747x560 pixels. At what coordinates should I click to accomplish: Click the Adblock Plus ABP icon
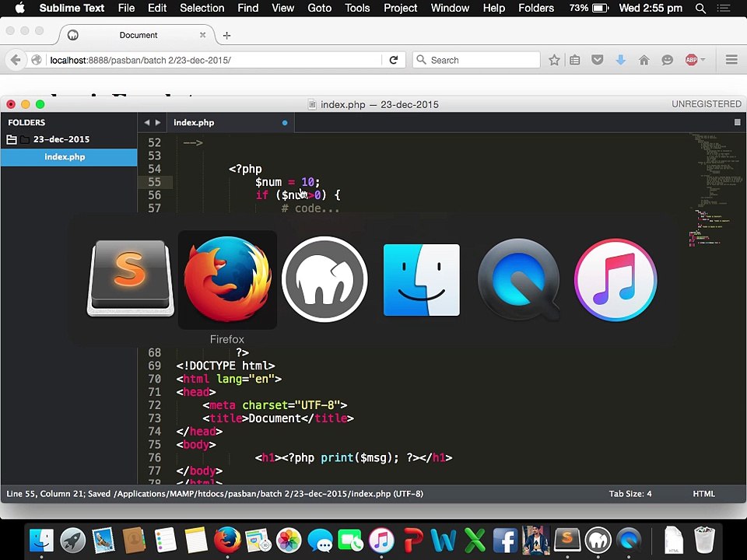691,60
